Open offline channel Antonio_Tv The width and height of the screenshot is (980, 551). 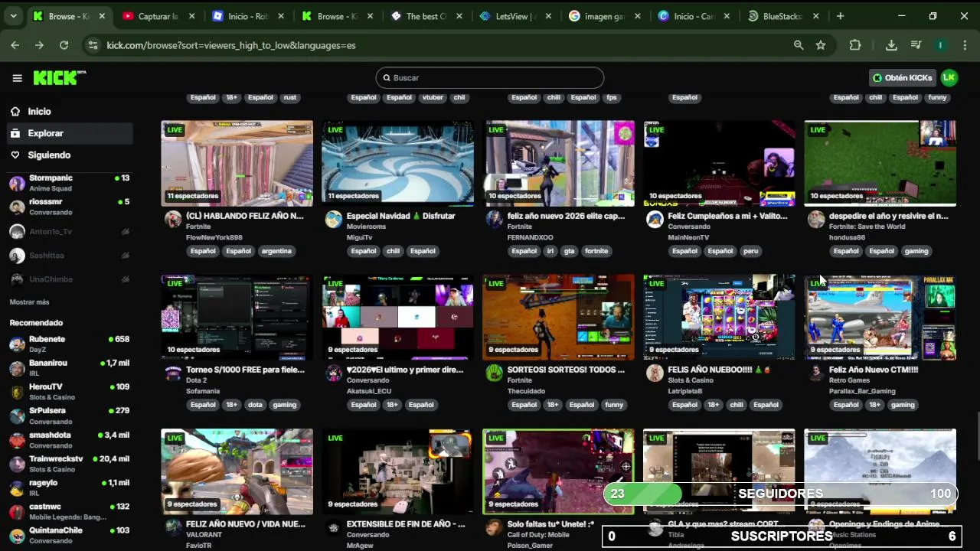pos(69,231)
